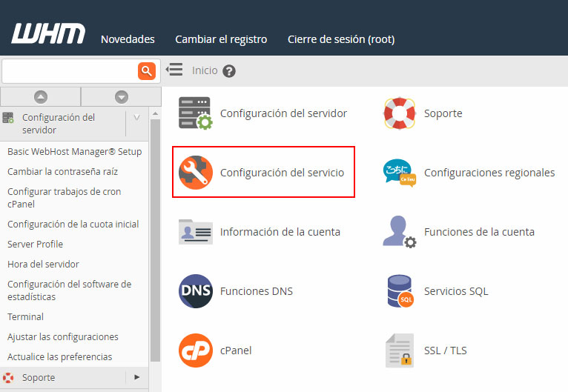
Task: Collapse all sidebar sections with up arrow
Action: click(41, 96)
